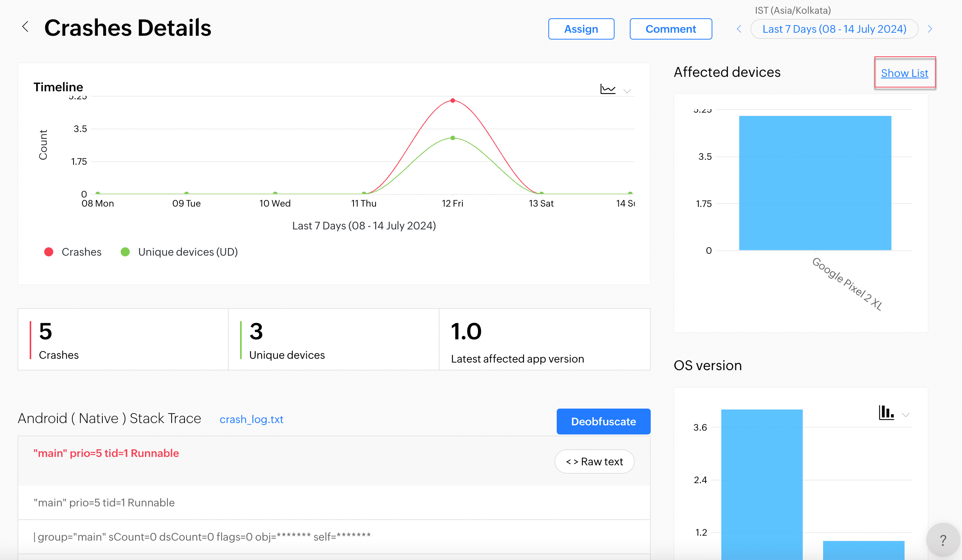Go to the previous date range
Viewport: 962px width, 560px height.
pos(739,29)
